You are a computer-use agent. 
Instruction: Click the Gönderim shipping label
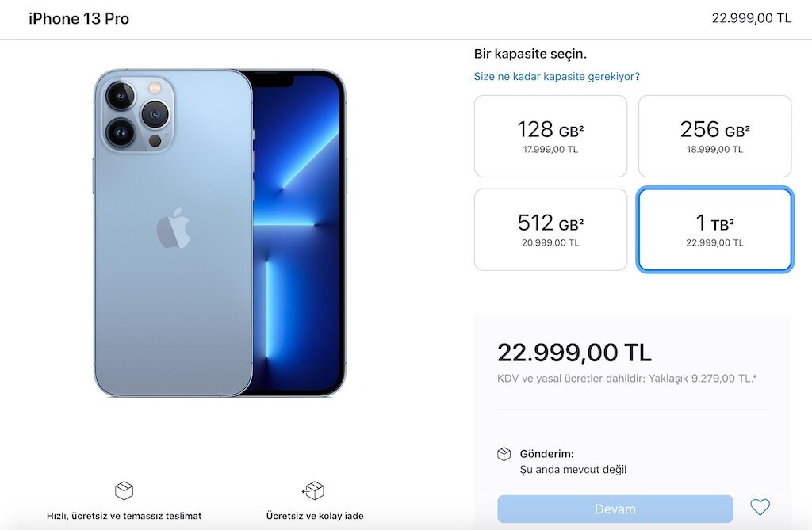coord(547,454)
